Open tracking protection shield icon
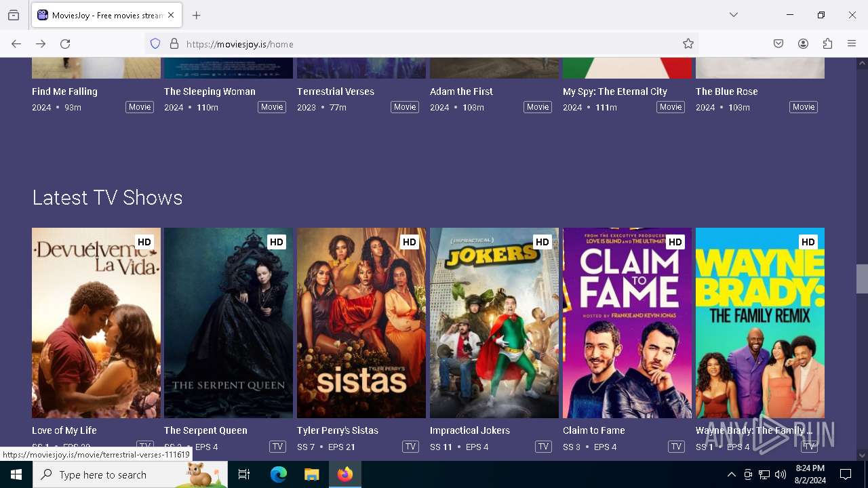 coord(155,44)
